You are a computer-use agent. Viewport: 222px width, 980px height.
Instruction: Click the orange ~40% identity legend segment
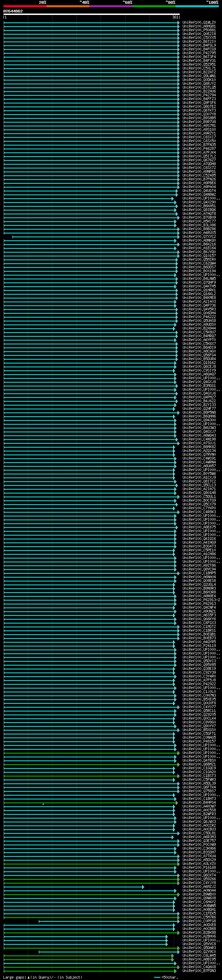point(68,6)
